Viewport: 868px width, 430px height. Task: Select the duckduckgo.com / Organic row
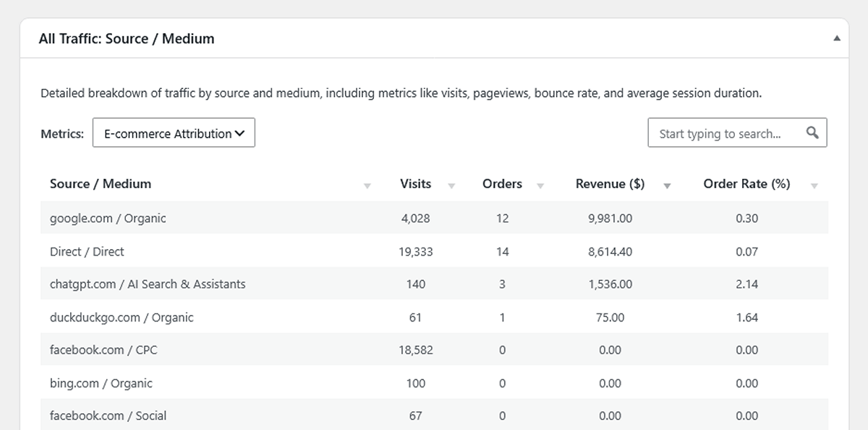coord(434,317)
